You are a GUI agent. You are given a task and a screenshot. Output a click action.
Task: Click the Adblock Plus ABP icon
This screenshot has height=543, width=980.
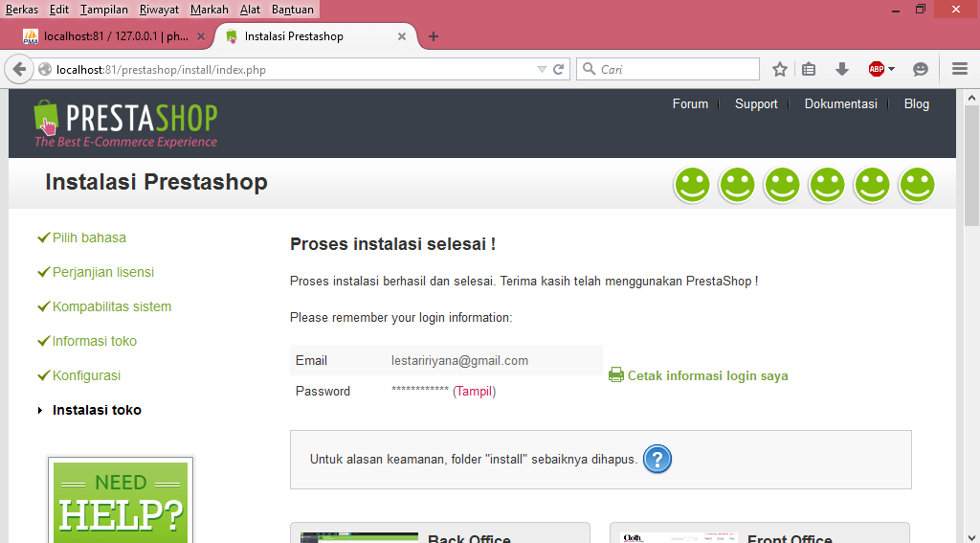[877, 70]
